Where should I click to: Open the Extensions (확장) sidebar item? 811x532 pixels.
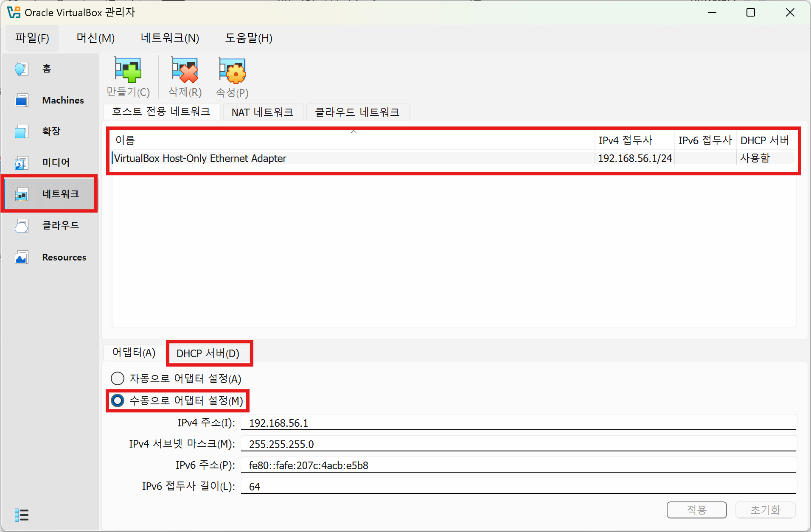[49, 131]
